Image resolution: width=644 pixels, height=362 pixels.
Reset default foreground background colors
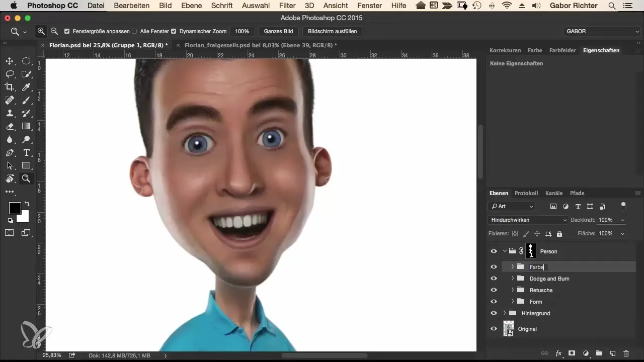coord(10,221)
